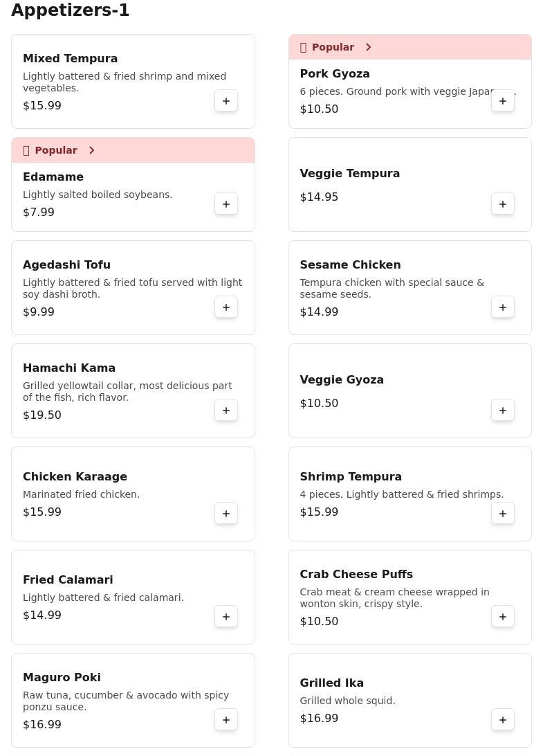
Task: Add Chicken Karaage to the order
Action: pos(226,514)
